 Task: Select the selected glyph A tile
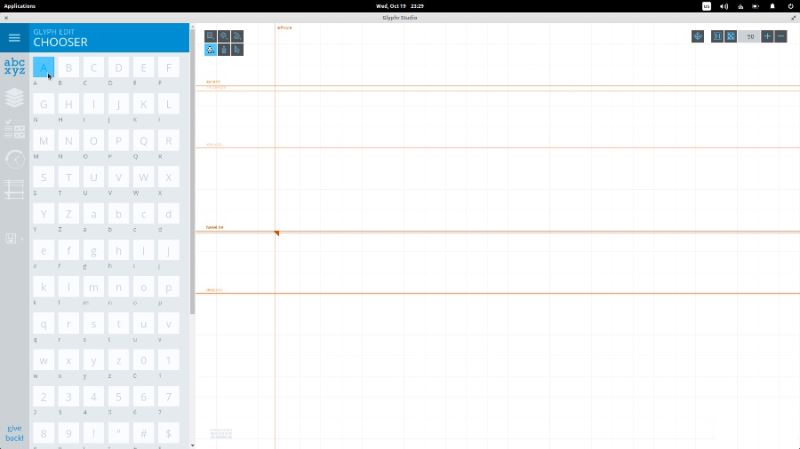click(43, 67)
